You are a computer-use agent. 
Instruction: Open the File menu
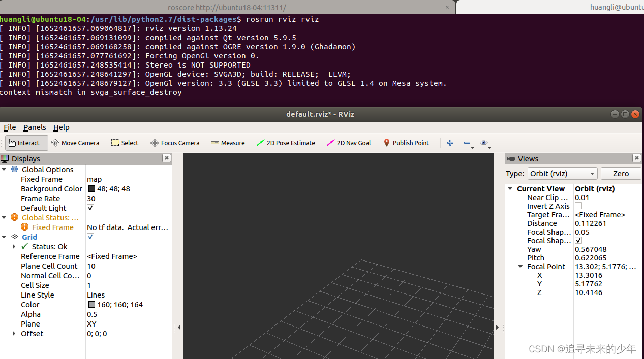coord(10,127)
